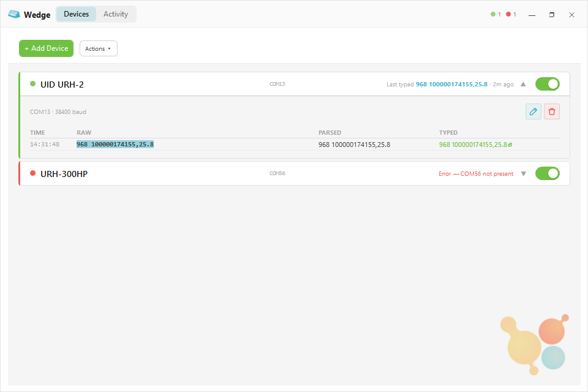Click the green typed value 968 100000174155,25.8
This screenshot has height=392, width=588.
pyautogui.click(x=473, y=145)
